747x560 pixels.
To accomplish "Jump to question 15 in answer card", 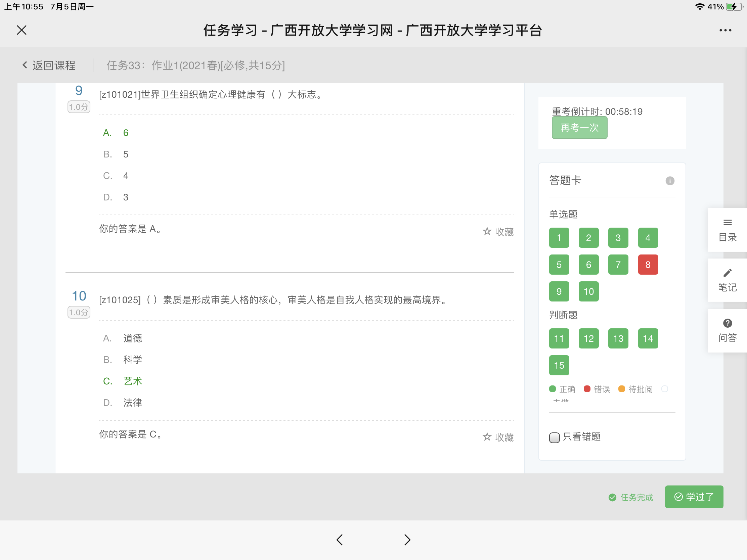I will point(559,365).
